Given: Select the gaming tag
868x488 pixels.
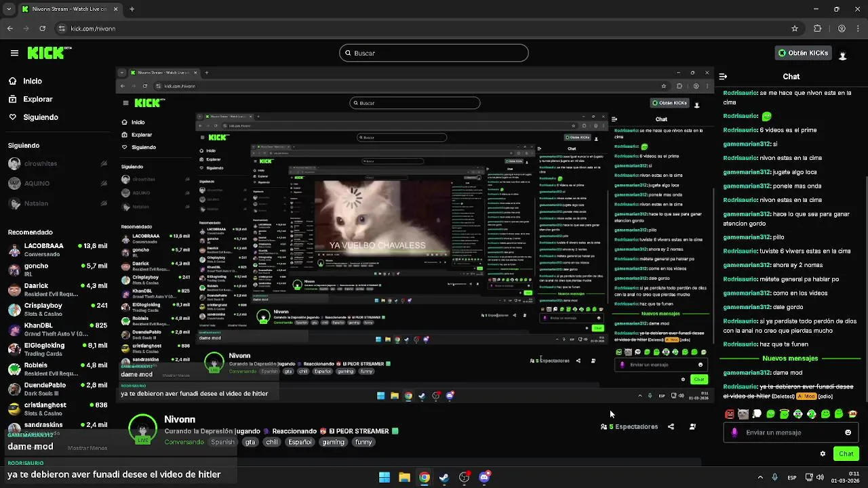Looking at the screenshot, I should click(333, 442).
